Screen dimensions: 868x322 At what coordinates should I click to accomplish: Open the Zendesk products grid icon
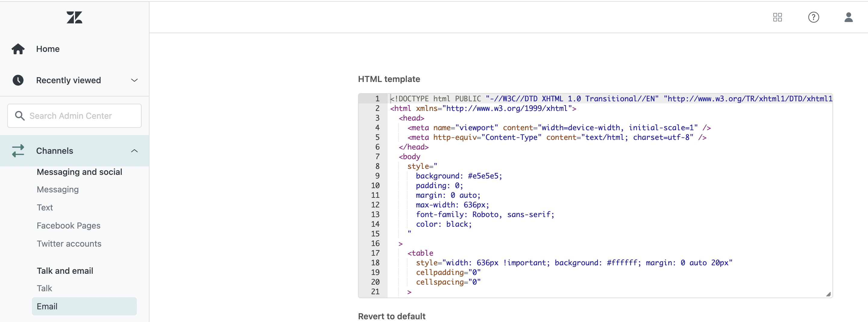777,17
